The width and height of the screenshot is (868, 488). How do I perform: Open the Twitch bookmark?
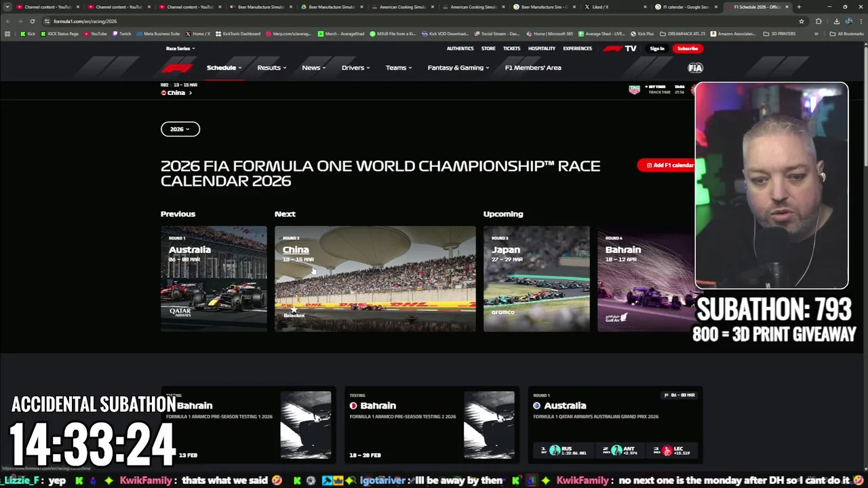[121, 33]
